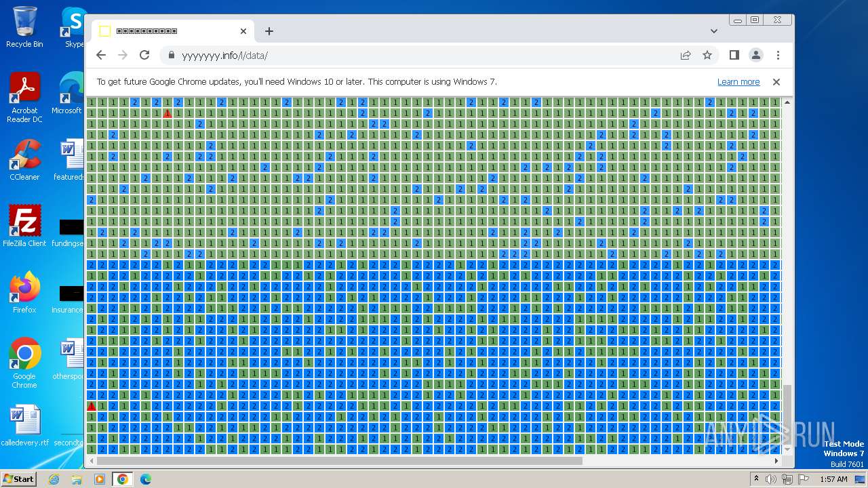
Task: Click the red triangle cell in the top rows
Action: click(167, 113)
